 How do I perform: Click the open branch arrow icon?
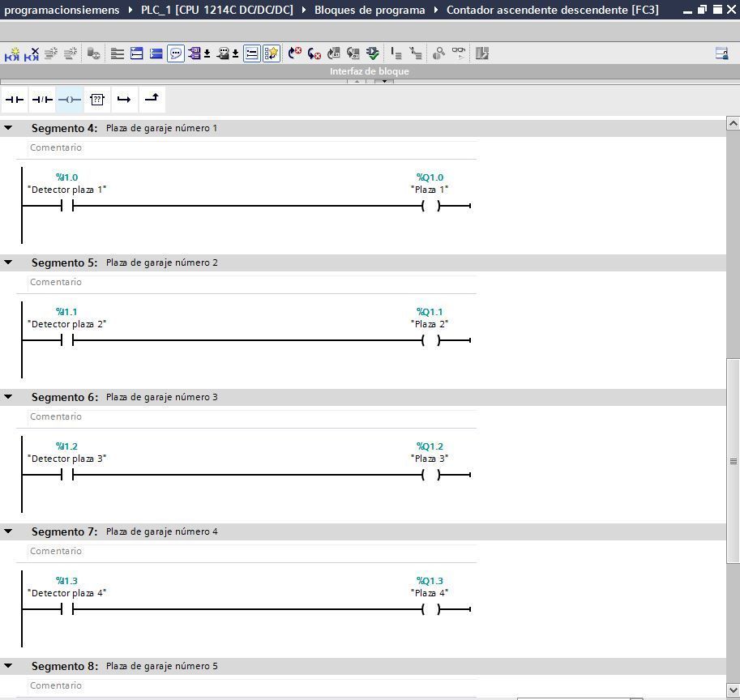pyautogui.click(x=124, y=100)
